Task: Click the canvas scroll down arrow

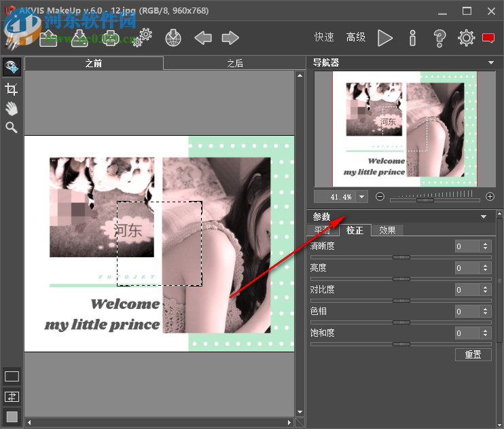Action: click(300, 412)
